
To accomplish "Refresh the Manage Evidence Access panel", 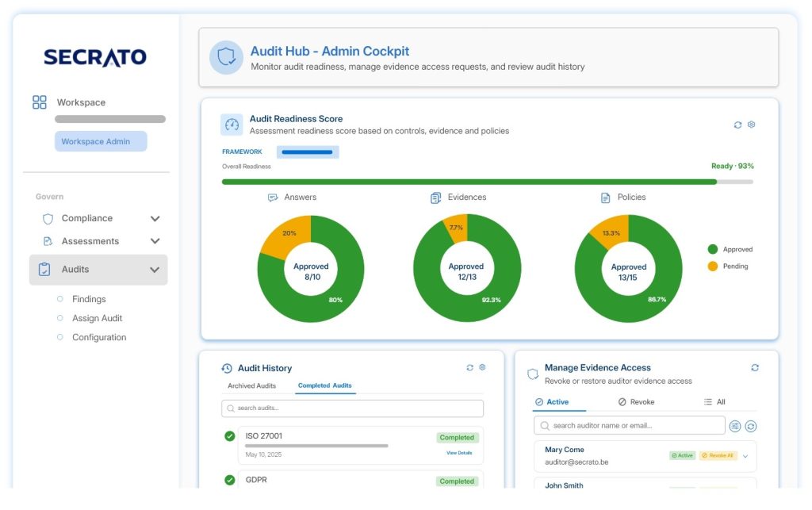I will click(x=755, y=367).
